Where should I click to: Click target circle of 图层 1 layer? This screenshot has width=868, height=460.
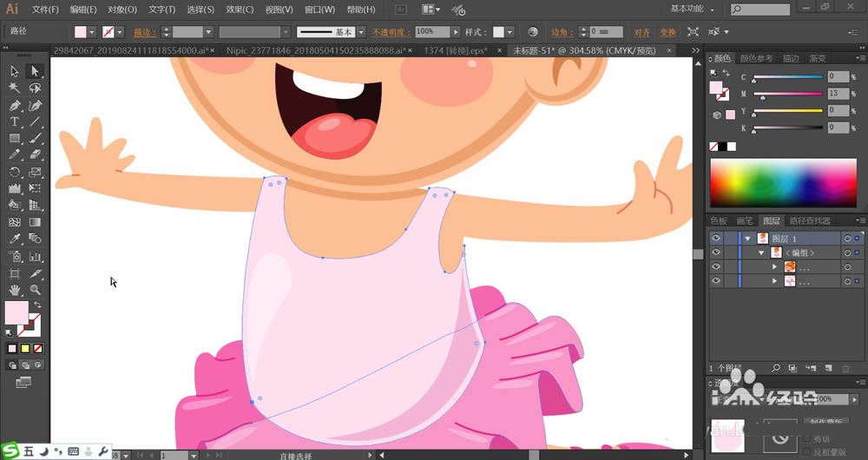pos(847,239)
